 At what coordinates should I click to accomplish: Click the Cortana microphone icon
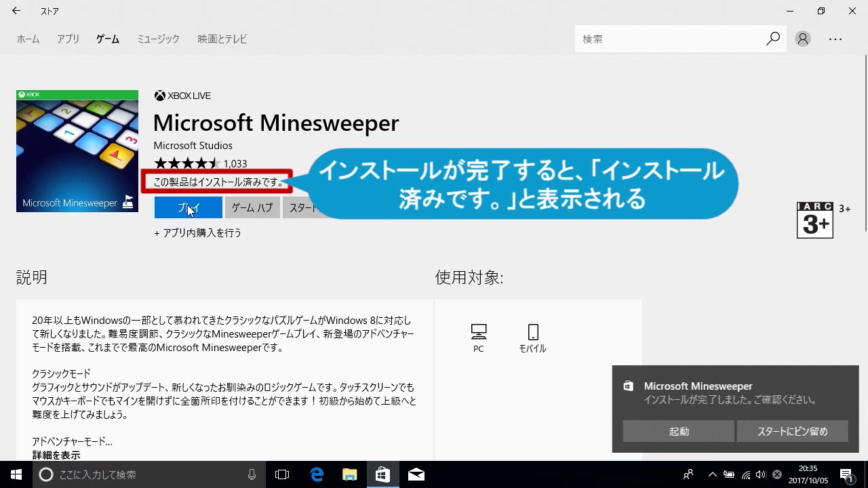pos(252,474)
